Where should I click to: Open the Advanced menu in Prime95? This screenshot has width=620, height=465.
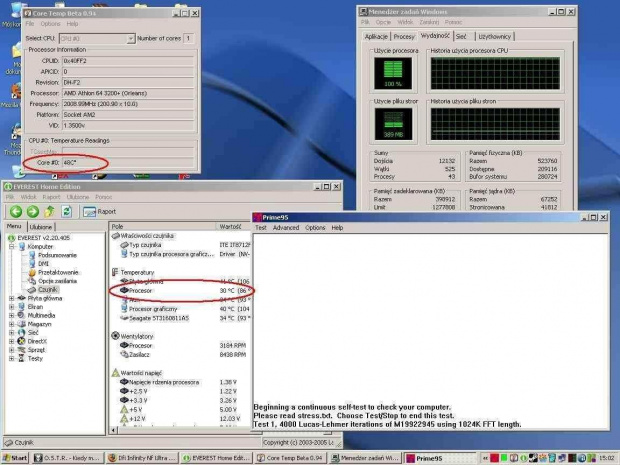(286, 228)
